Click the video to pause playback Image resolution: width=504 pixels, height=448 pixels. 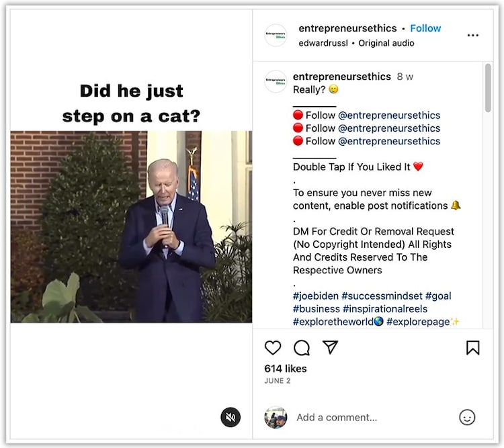pos(132,226)
